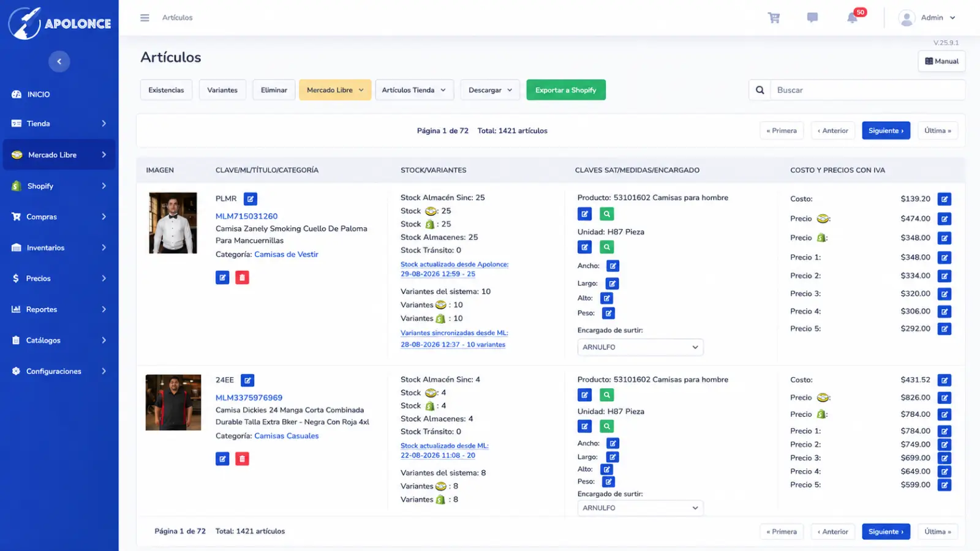
Task: Click bottom Siguiente pagination button
Action: (886, 531)
